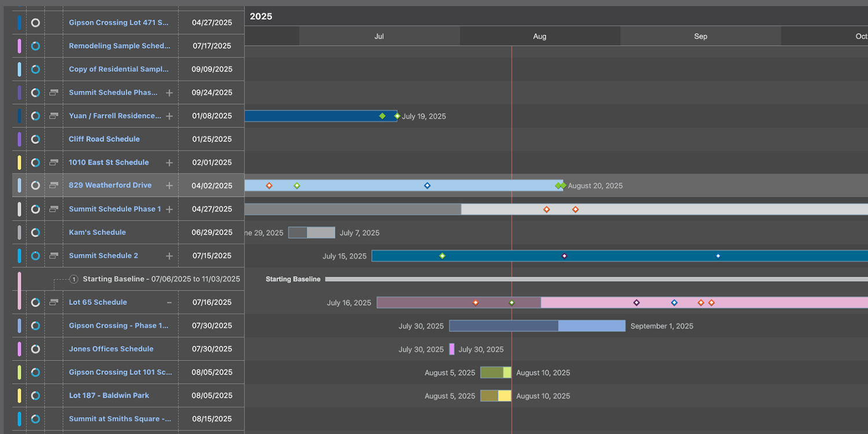
Task: Expand the Summit Schedule Phase 1 row
Action: click(169, 209)
